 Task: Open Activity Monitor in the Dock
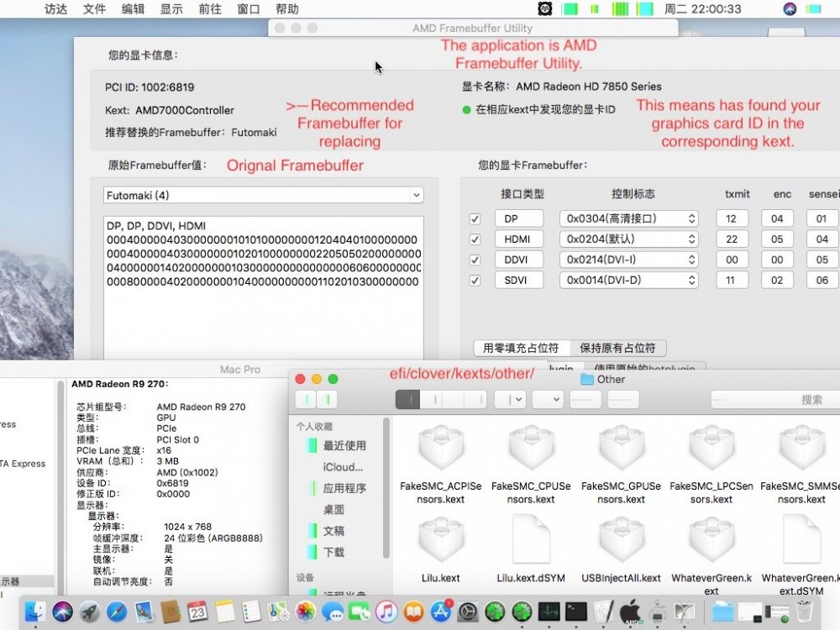549,611
